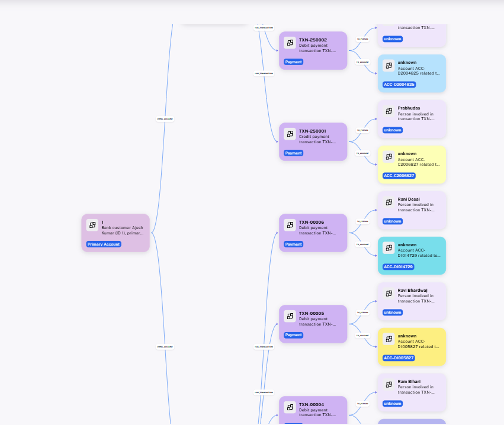Click the node icon on the teal ACC-DI014729 card

coord(389,247)
